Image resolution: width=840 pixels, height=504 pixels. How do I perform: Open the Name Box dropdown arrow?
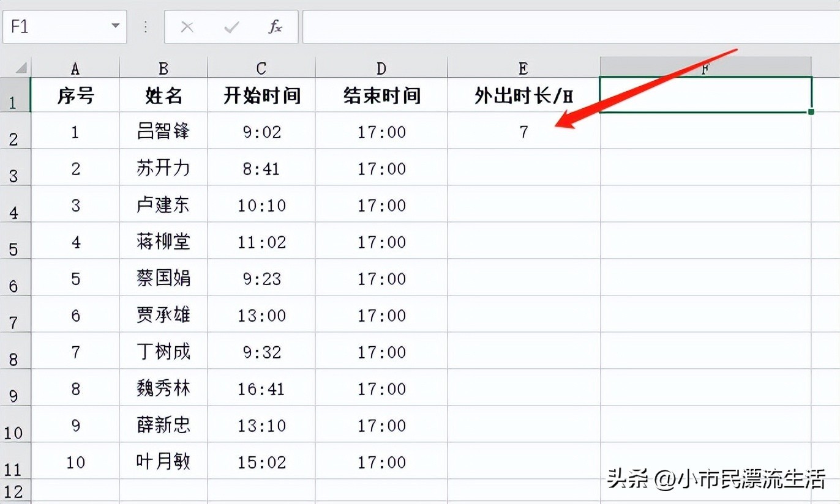pos(115,27)
